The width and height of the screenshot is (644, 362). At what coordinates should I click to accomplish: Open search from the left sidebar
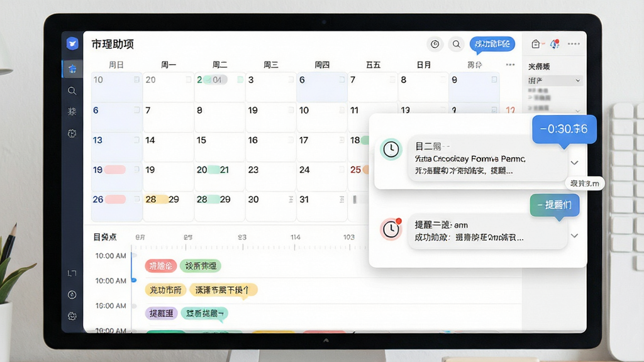(72, 90)
